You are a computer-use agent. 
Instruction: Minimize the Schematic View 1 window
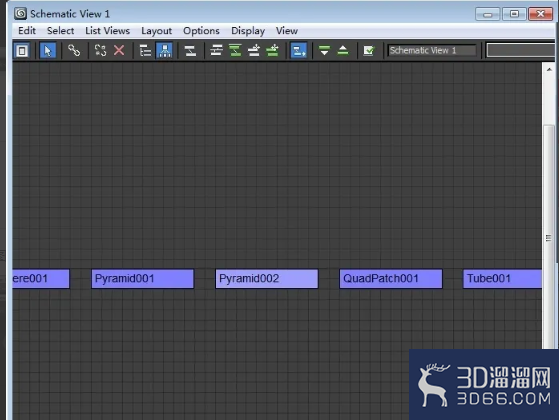coord(487,14)
